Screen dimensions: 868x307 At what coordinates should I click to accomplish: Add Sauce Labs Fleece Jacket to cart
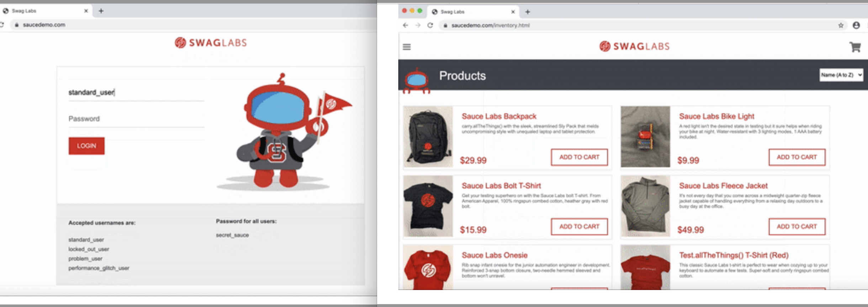click(797, 226)
